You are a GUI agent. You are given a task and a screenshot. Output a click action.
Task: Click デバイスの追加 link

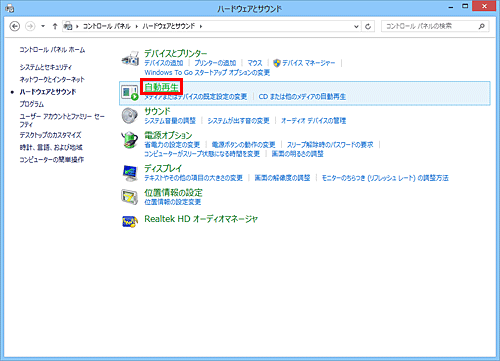164,63
